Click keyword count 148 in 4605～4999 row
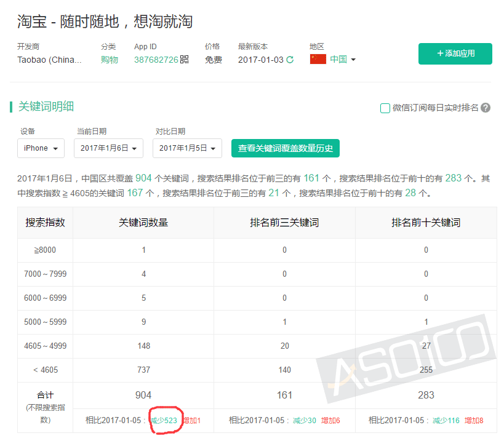504x441 pixels. click(143, 346)
